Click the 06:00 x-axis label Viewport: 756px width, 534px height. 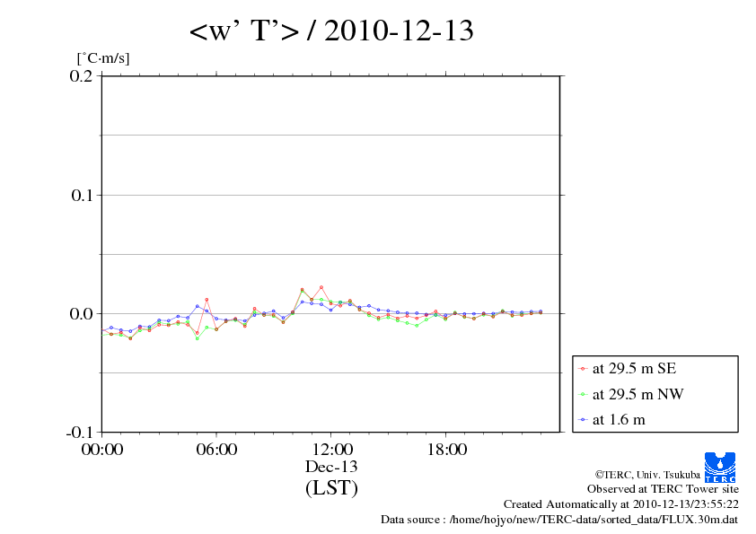coord(216,450)
